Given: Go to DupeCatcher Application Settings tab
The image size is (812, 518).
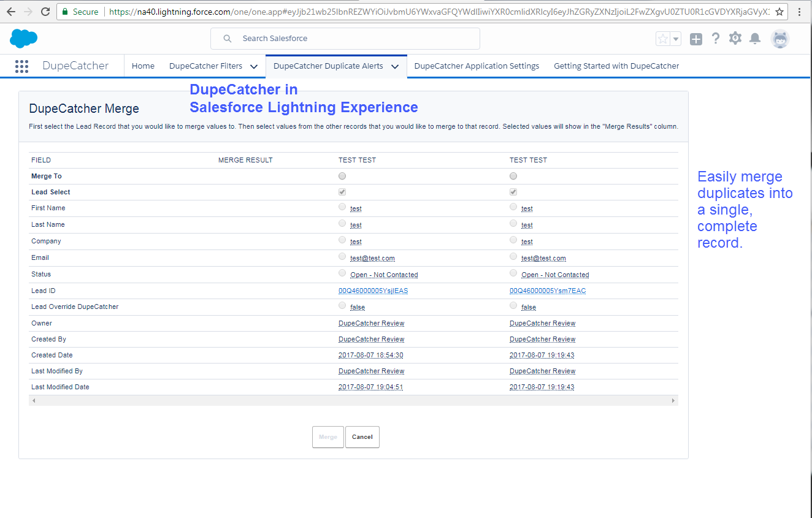Looking at the screenshot, I should click(x=477, y=66).
